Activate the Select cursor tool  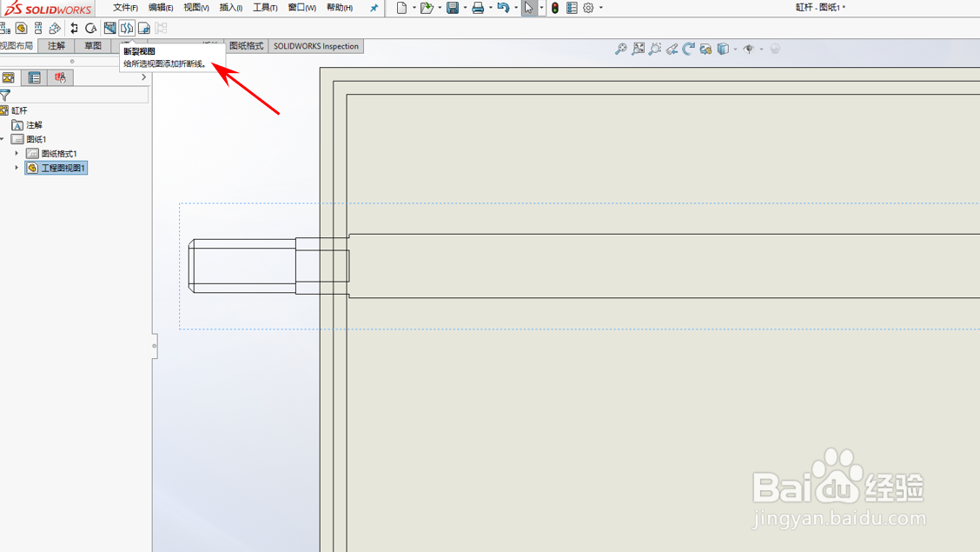click(x=529, y=8)
